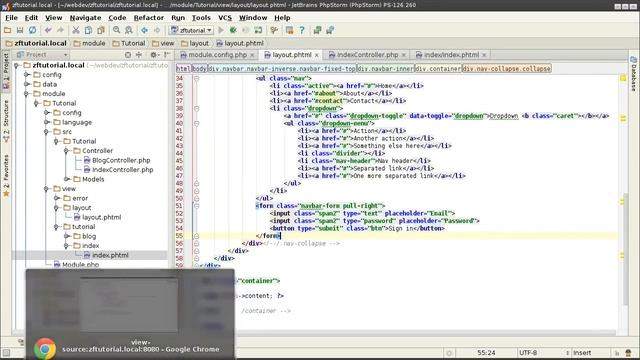The height and width of the screenshot is (360, 640).
Task: Open the Refactor menu
Action: coord(149,18)
